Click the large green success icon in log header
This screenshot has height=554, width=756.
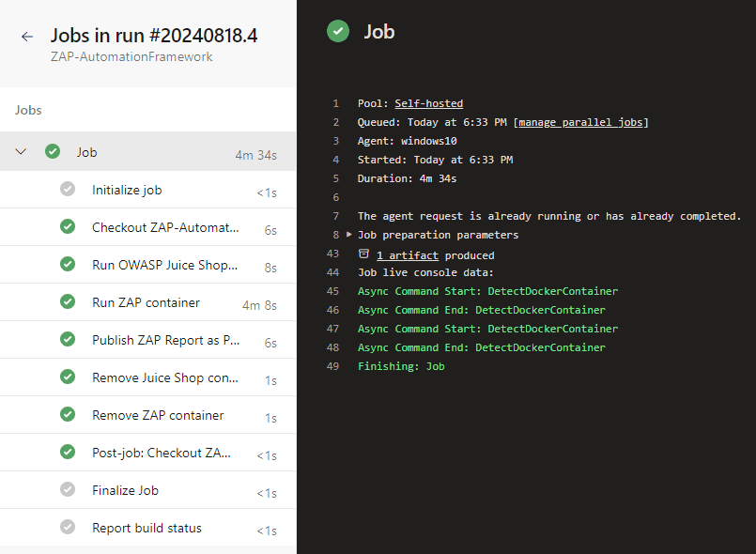point(338,31)
